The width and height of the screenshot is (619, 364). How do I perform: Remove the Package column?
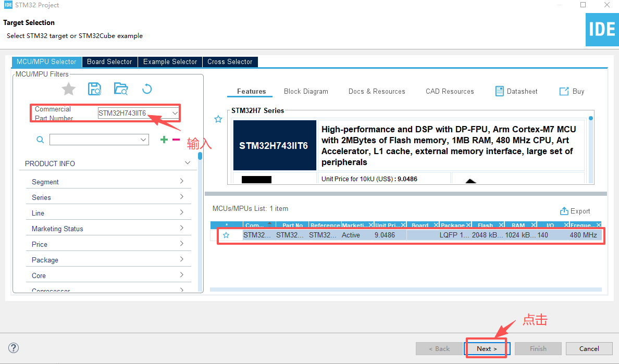[x=468, y=225]
